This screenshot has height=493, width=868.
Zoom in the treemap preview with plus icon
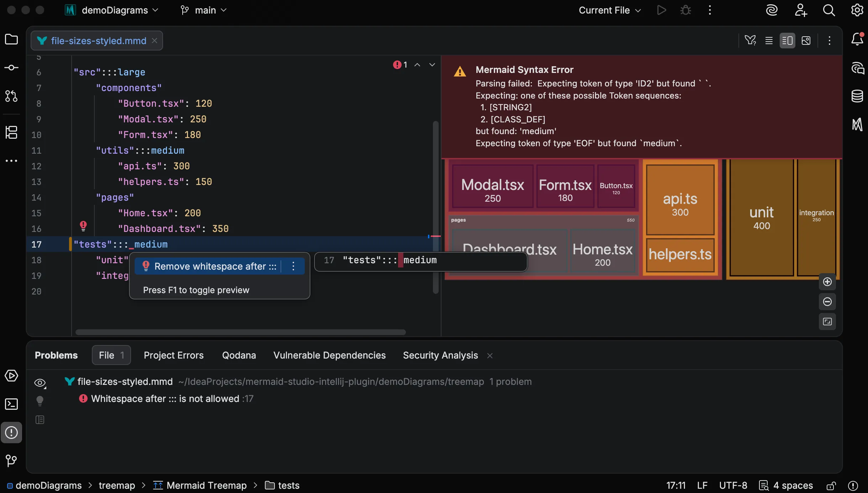coord(827,281)
